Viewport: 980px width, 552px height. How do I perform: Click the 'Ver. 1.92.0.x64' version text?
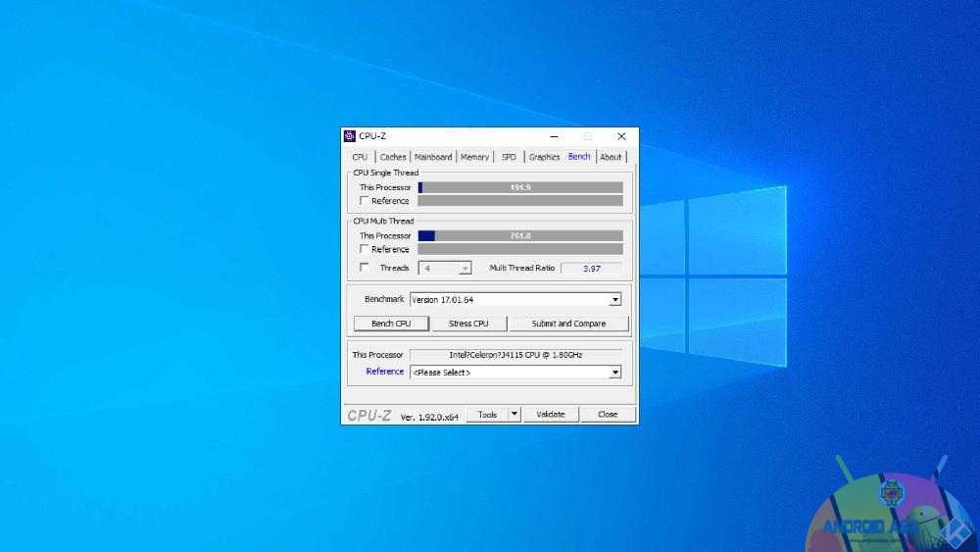tap(429, 417)
